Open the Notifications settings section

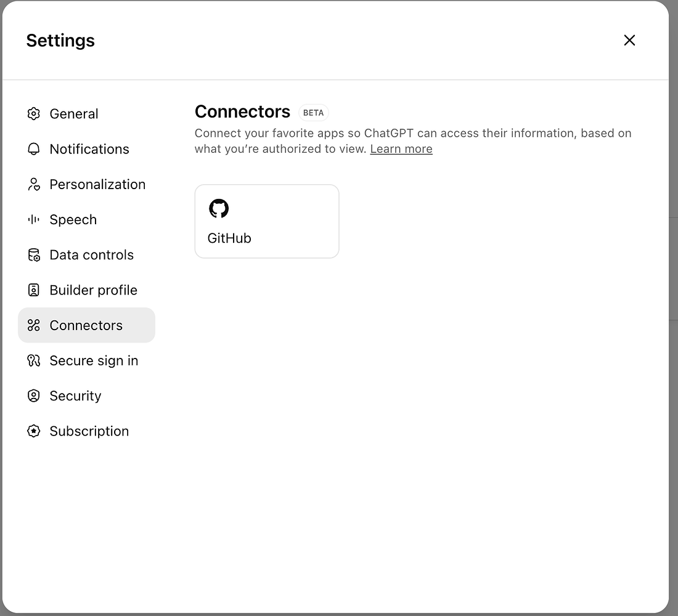pyautogui.click(x=89, y=149)
